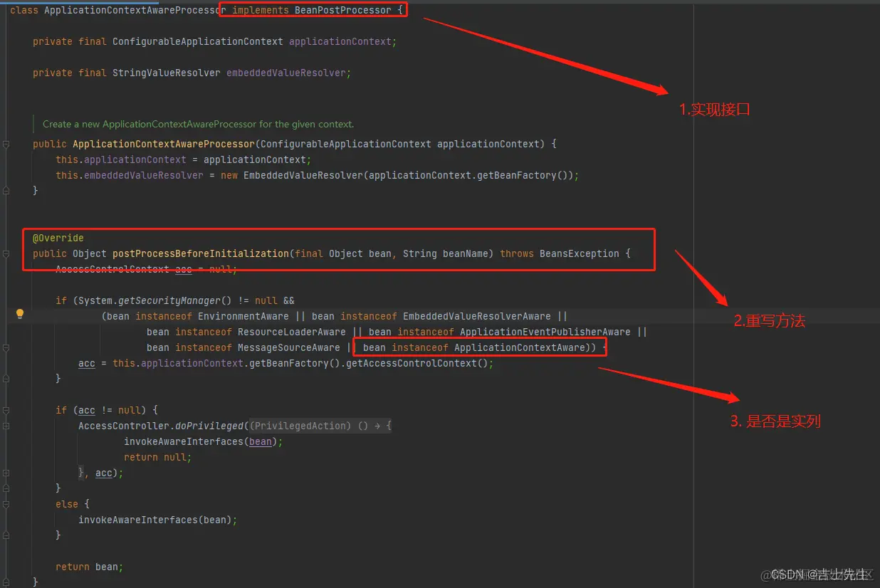Image resolution: width=880 pixels, height=588 pixels.
Task: Click fold end marker below embeddedValueResolver assignment
Action: tap(6, 191)
